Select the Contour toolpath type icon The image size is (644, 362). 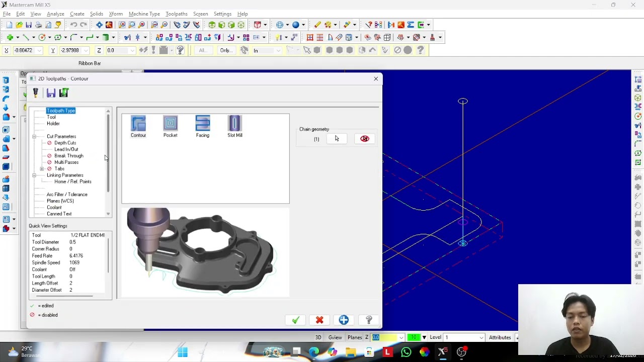pos(138,126)
